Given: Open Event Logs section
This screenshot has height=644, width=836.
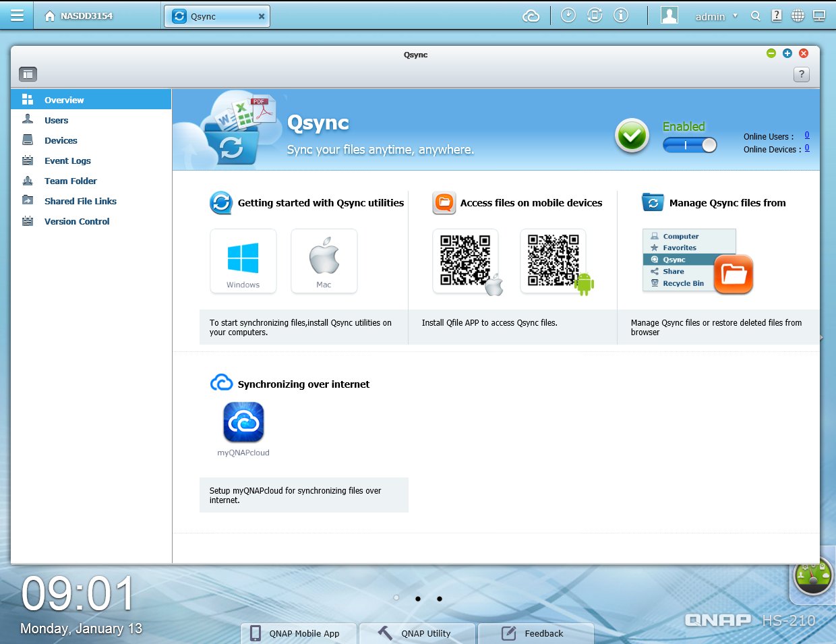Looking at the screenshot, I should coord(91,160).
